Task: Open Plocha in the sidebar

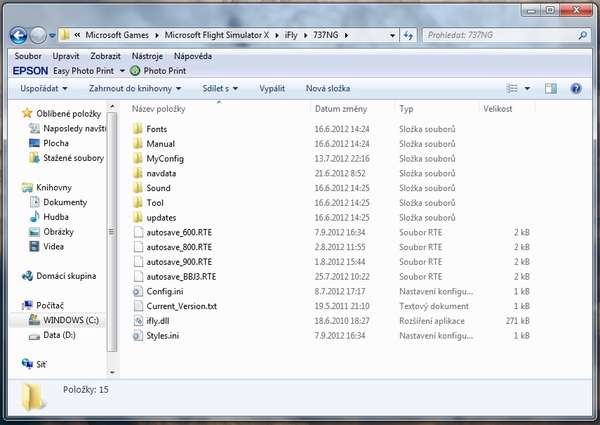Action: (x=56, y=143)
